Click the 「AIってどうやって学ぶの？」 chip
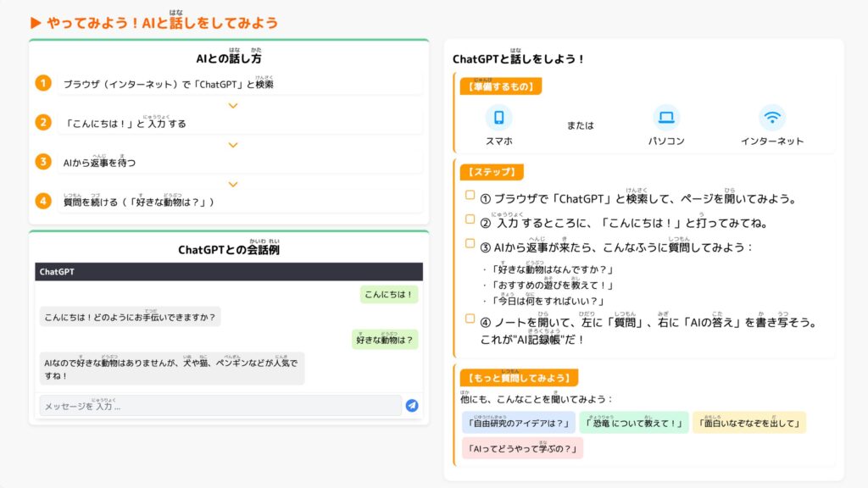The width and height of the screenshot is (868, 488). [x=522, y=448]
